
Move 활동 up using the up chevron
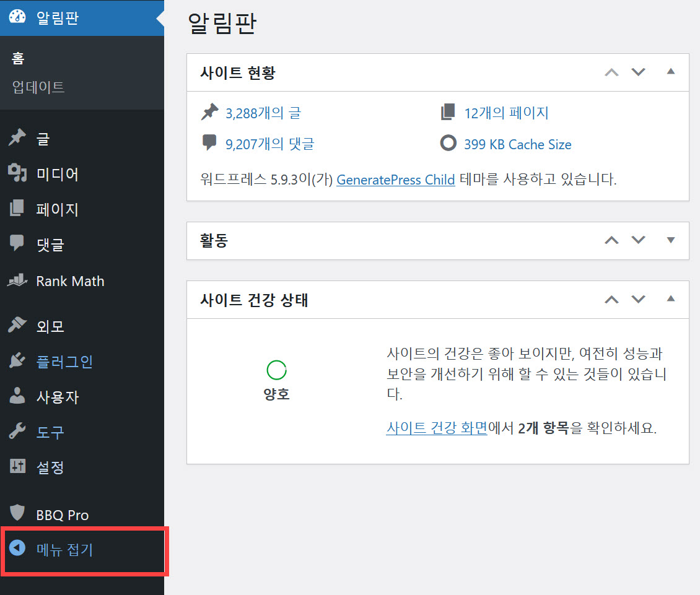(x=611, y=241)
